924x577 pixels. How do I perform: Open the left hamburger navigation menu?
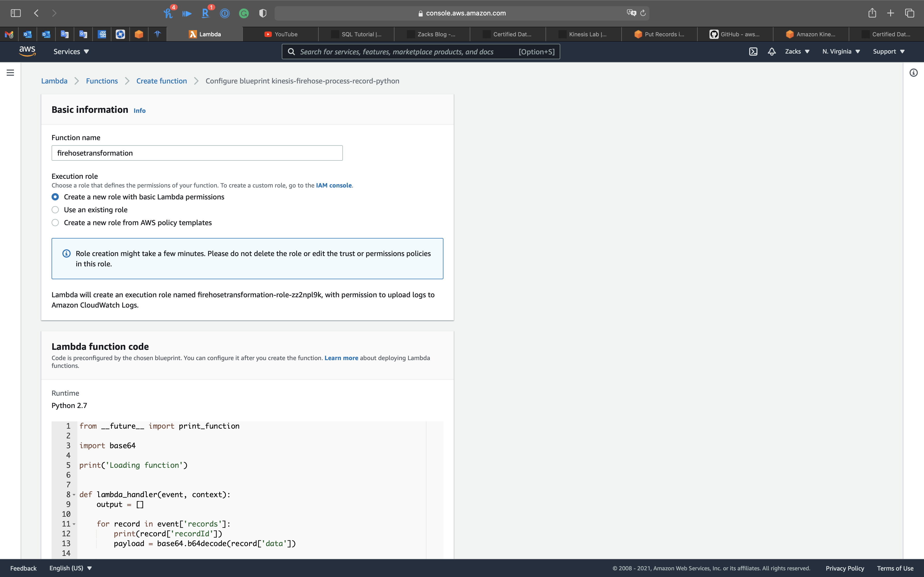(10, 72)
